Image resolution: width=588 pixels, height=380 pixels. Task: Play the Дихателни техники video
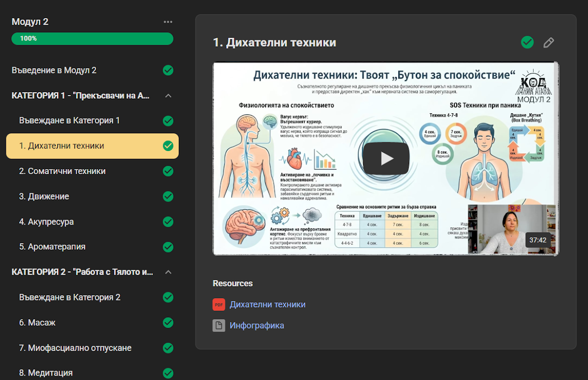386,158
